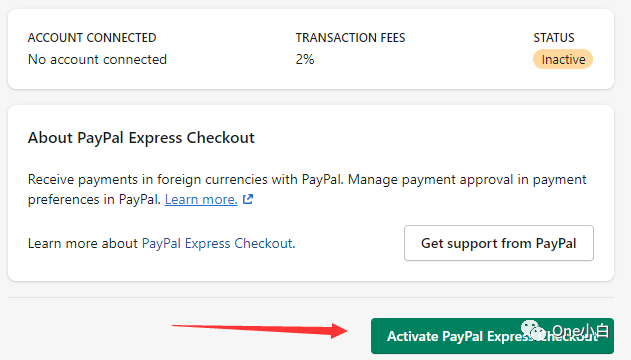This screenshot has height=360, width=631.
Task: Open the blue PayPal Express Checkout link
Action: (x=217, y=243)
